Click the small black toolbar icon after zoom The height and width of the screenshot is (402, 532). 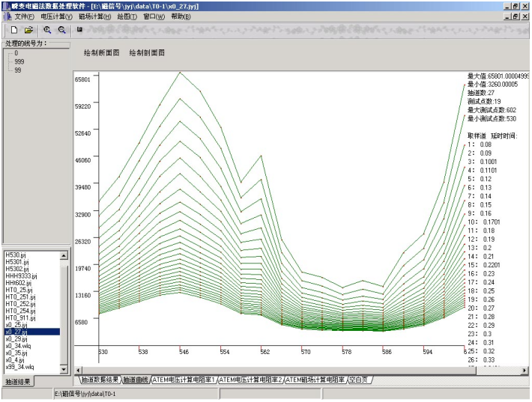click(79, 30)
